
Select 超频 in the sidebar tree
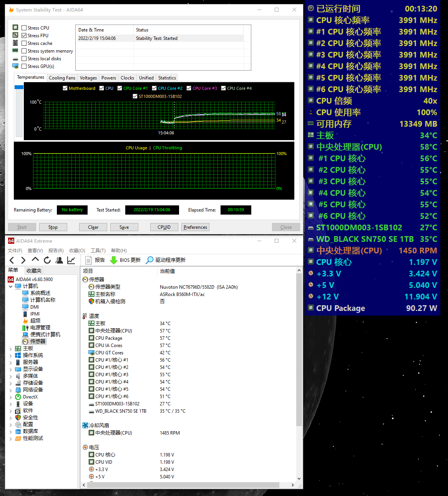(x=35, y=321)
